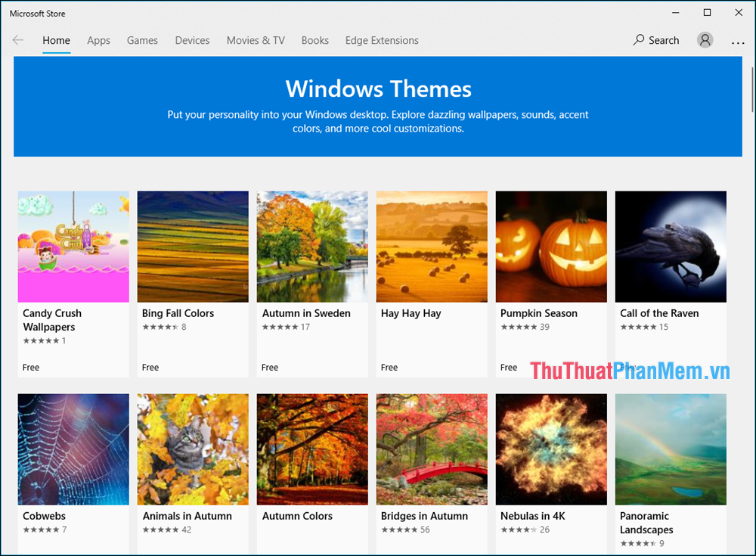Go back using the back arrow
756x556 pixels.
click(18, 40)
